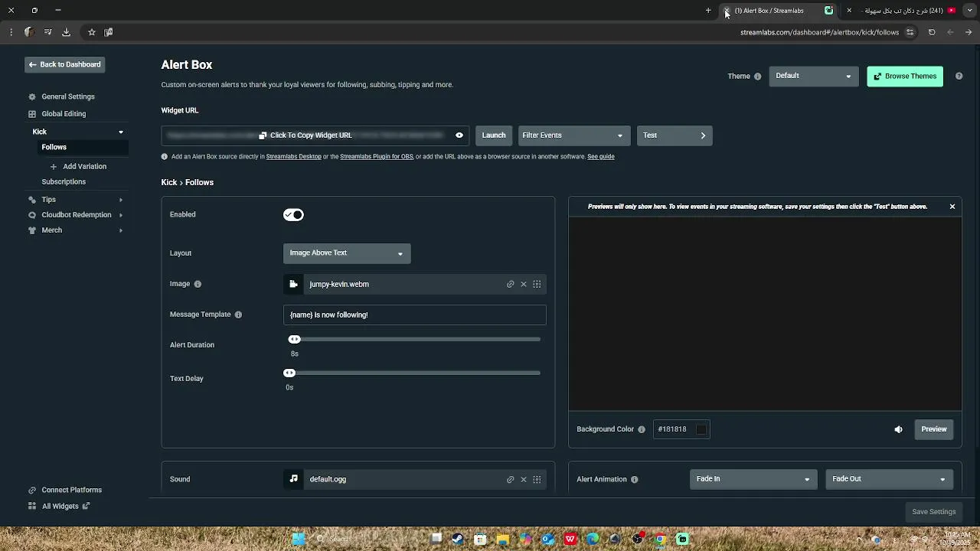Viewport: 980px width, 551px height.
Task: Reload the page
Action: (x=932, y=32)
